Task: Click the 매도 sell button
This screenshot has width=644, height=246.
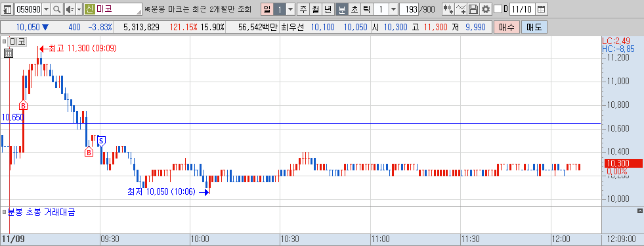Action: click(x=534, y=28)
